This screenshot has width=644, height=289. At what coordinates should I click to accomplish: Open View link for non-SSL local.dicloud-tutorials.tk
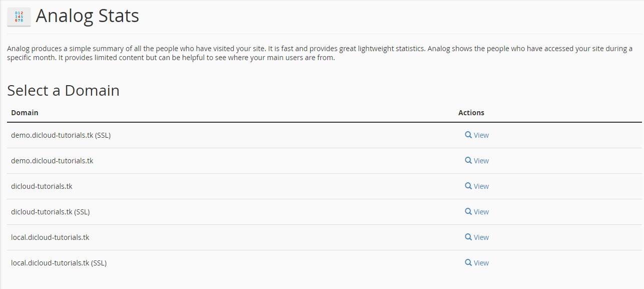[x=481, y=237]
